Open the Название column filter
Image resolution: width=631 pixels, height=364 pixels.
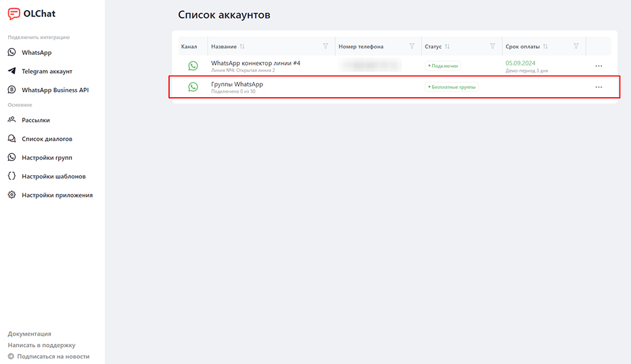tap(326, 46)
